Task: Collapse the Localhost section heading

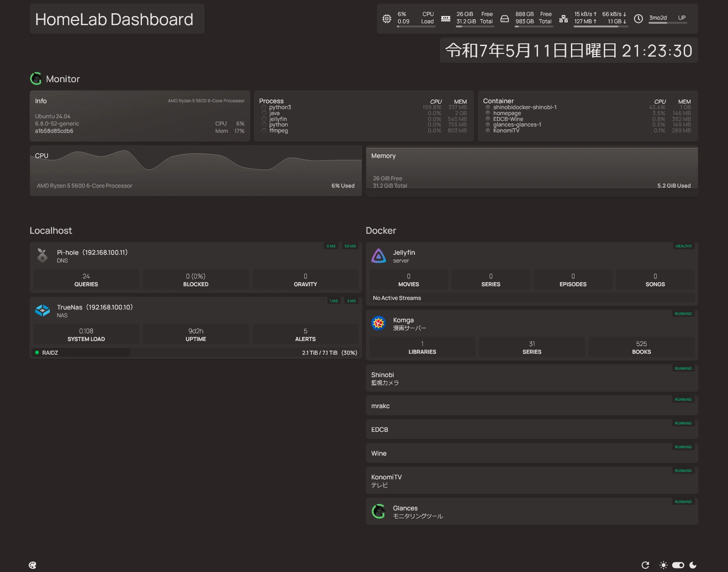Action: click(x=51, y=231)
